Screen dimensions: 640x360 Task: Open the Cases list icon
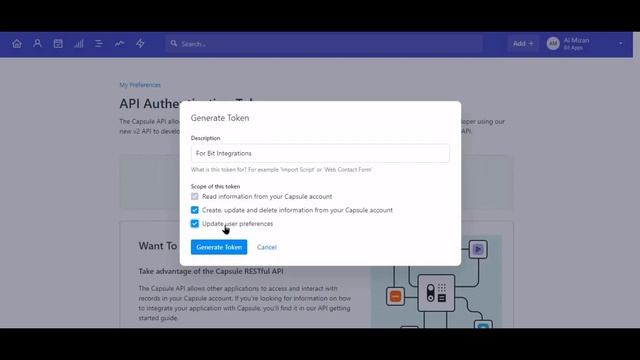tap(99, 44)
